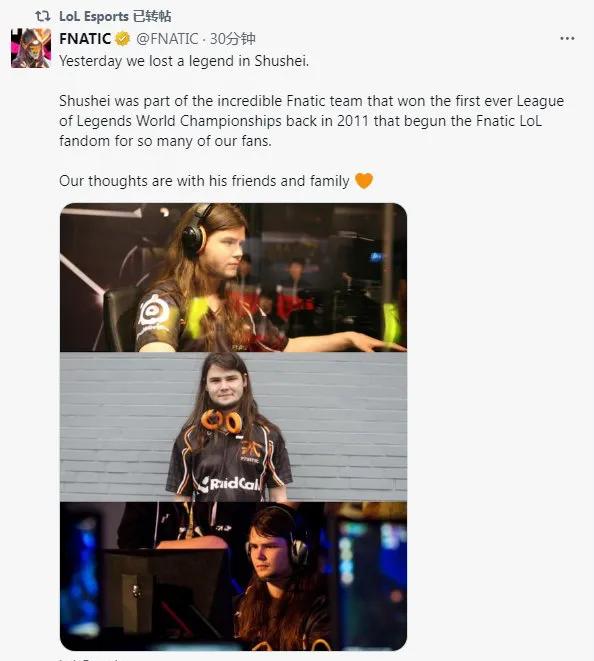594x661 pixels.
Task: Open the bottom photo with blue lights
Action: pos(233,576)
